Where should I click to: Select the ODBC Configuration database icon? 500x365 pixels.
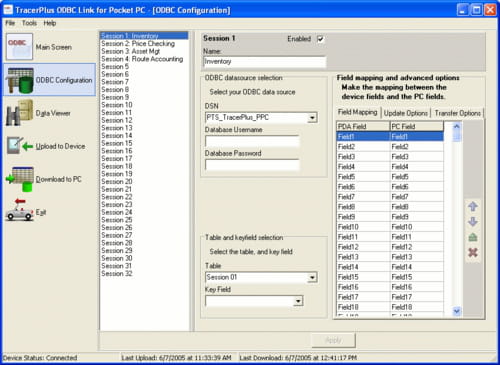(x=20, y=80)
